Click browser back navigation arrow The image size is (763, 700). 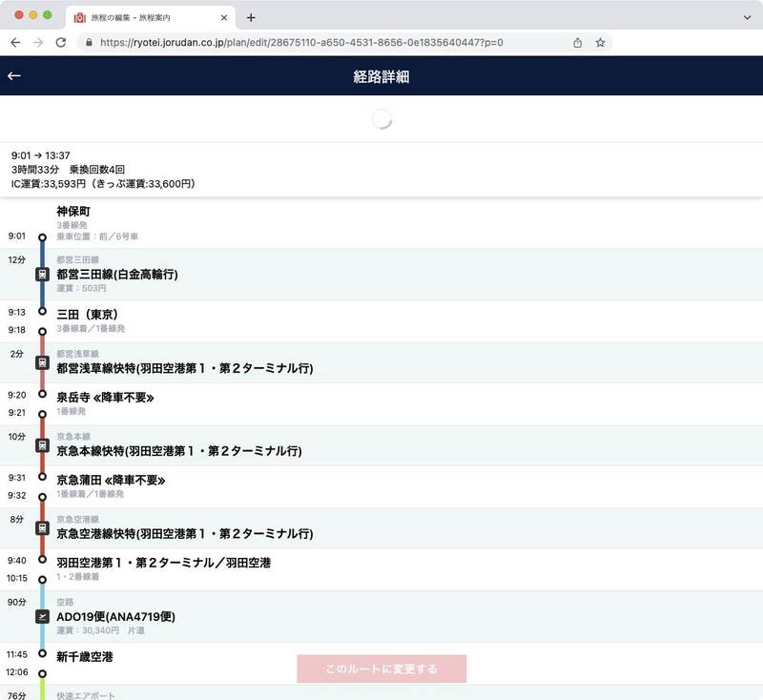(15, 42)
